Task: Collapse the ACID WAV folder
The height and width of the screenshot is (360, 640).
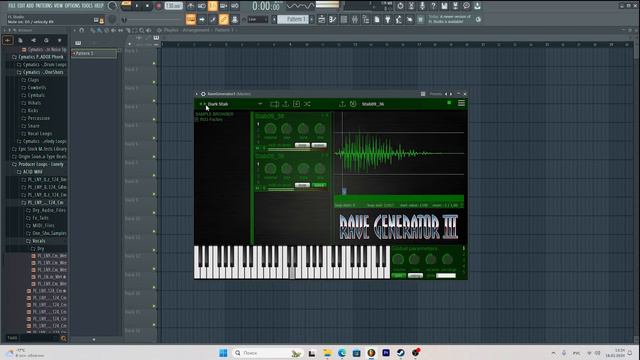Action: coord(29,172)
